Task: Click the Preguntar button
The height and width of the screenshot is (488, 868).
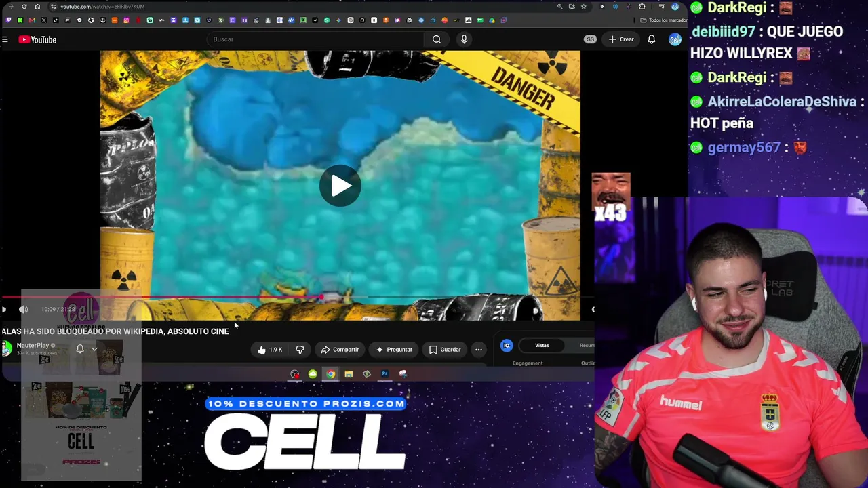Action: click(x=394, y=350)
